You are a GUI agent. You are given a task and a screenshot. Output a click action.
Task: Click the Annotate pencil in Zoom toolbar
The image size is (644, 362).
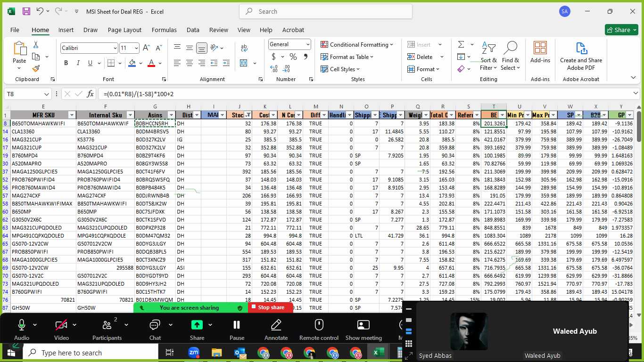pos(276,329)
